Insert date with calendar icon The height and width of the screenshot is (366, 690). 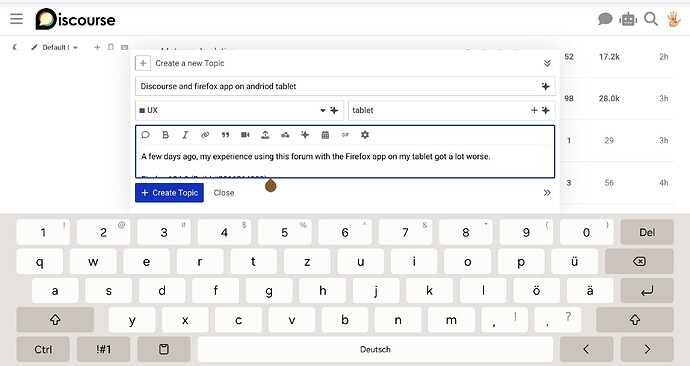pos(325,135)
